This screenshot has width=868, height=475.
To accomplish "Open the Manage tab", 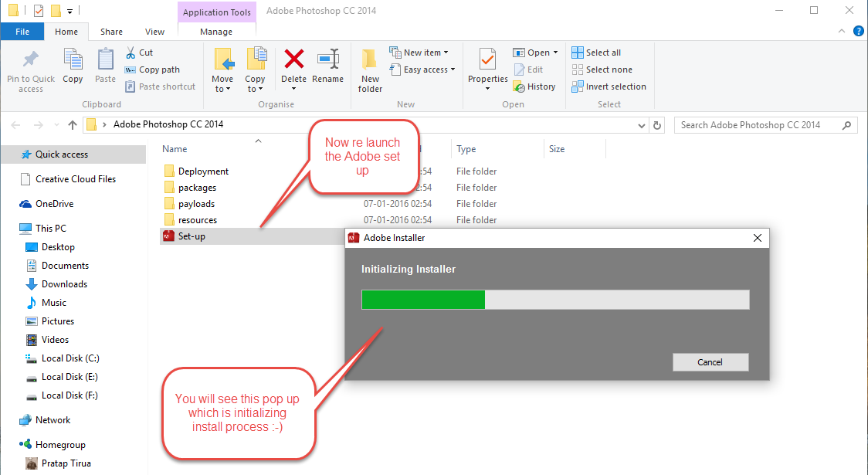I will tap(216, 32).
